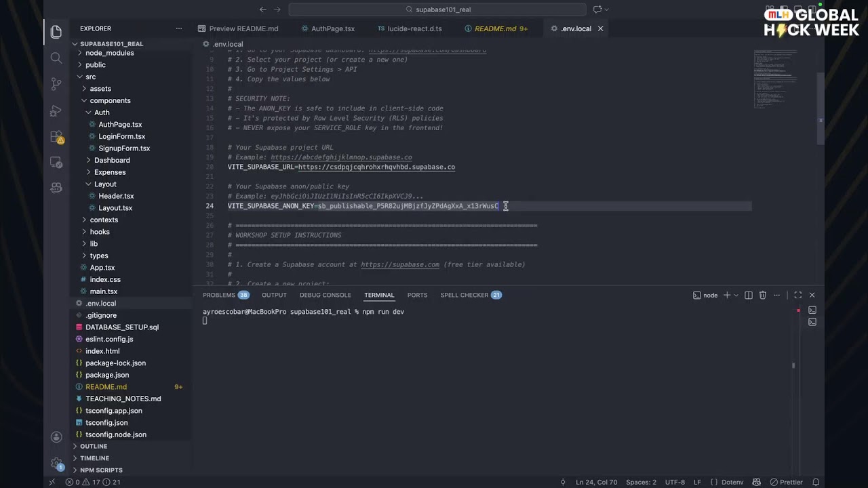The height and width of the screenshot is (488, 868).
Task: Expand the public folder
Action: click(96, 65)
